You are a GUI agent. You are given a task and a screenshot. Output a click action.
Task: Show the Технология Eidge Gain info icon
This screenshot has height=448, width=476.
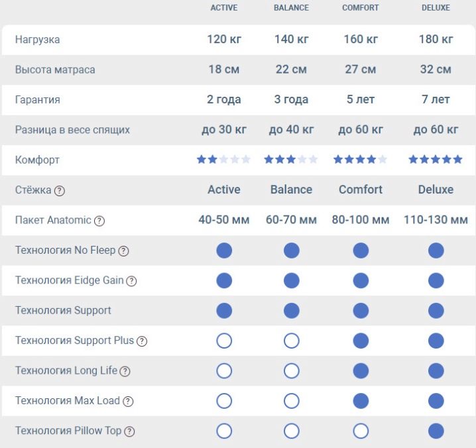point(131,281)
